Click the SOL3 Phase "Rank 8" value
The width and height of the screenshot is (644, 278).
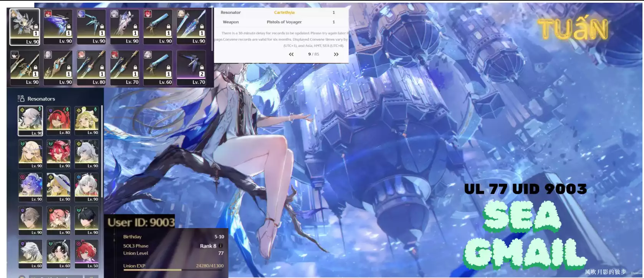(208, 246)
